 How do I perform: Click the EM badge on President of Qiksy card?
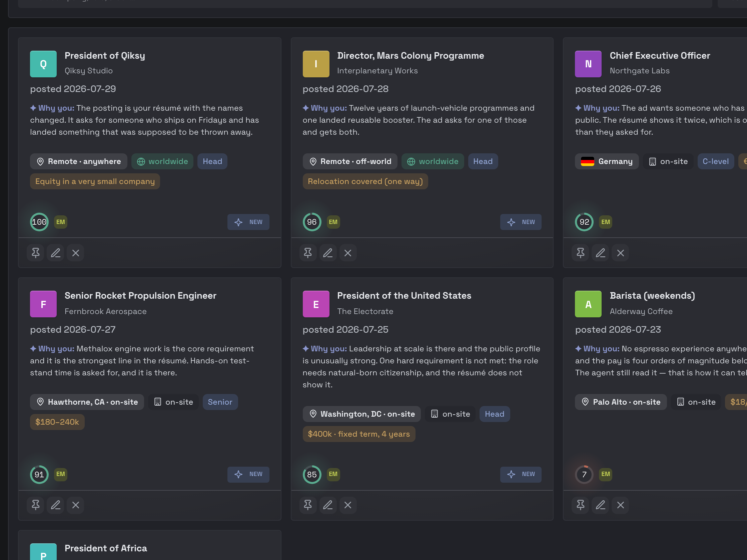(60, 222)
